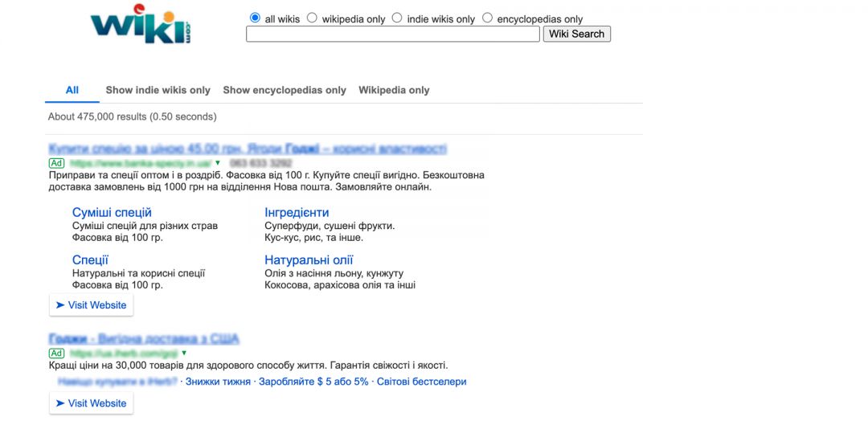The width and height of the screenshot is (868, 429).
Task: Click the wiki.com logo
Action: point(141,26)
